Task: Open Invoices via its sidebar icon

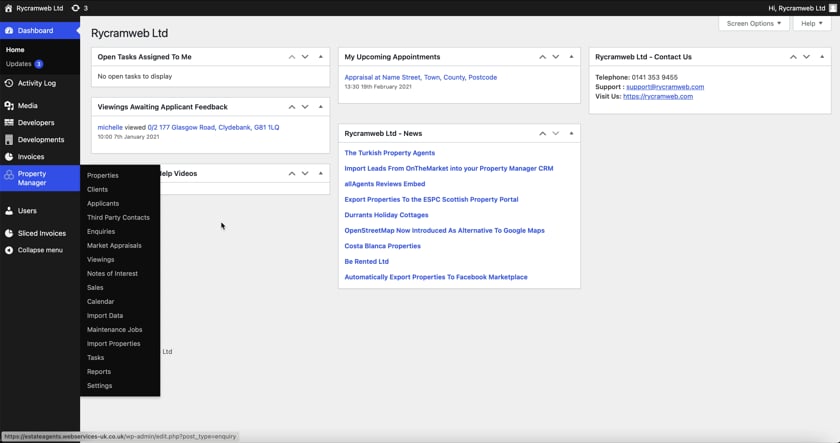Action: coord(9,157)
